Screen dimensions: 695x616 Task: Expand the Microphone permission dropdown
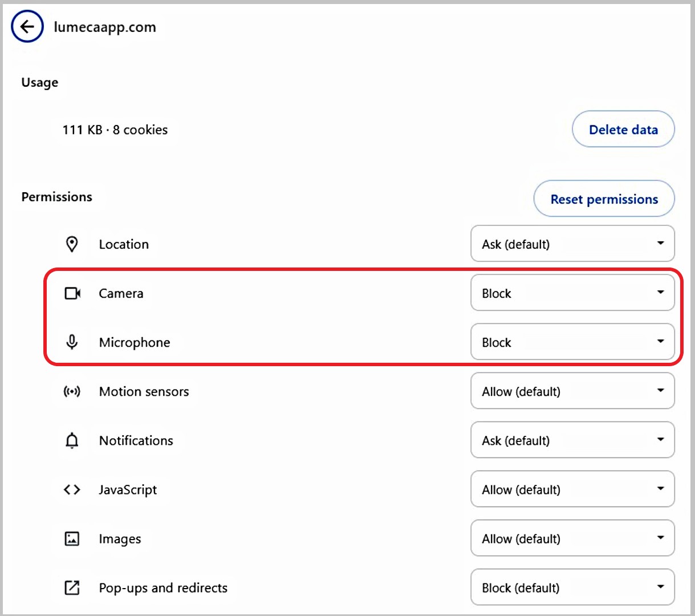pyautogui.click(x=572, y=342)
